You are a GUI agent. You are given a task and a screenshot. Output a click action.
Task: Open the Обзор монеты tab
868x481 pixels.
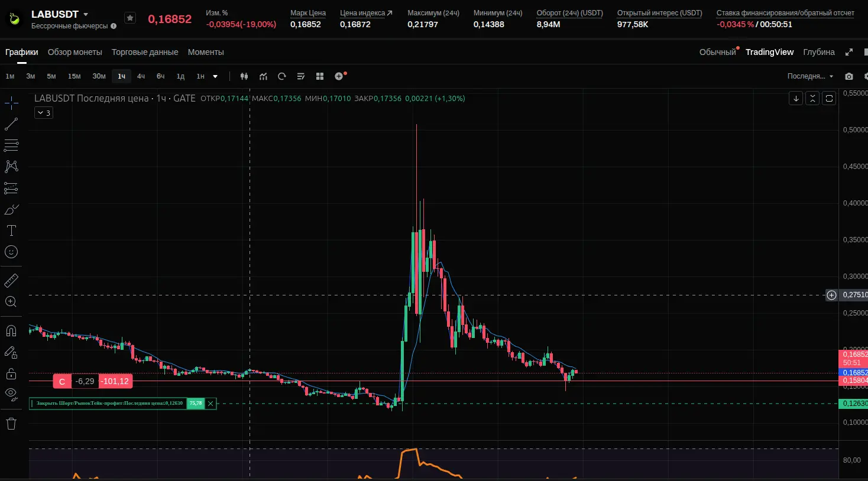pos(75,52)
